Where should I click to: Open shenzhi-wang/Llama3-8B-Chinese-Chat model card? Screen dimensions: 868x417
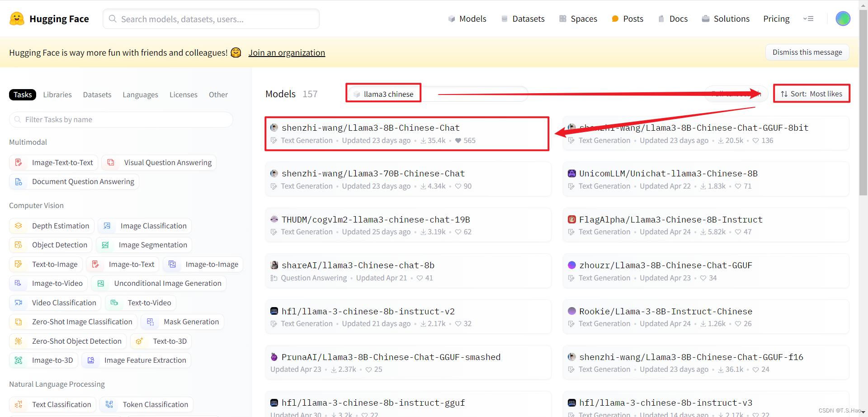click(408, 133)
